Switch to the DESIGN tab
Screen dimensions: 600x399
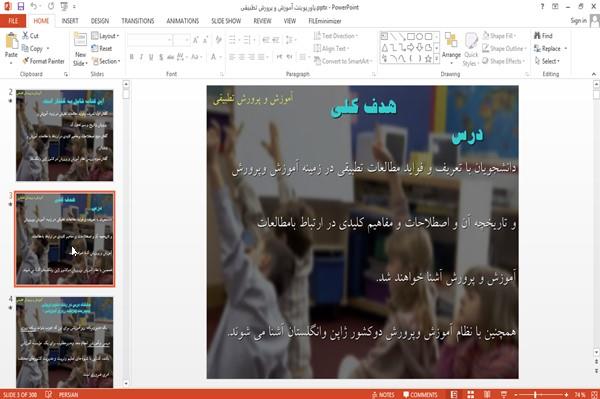100,21
